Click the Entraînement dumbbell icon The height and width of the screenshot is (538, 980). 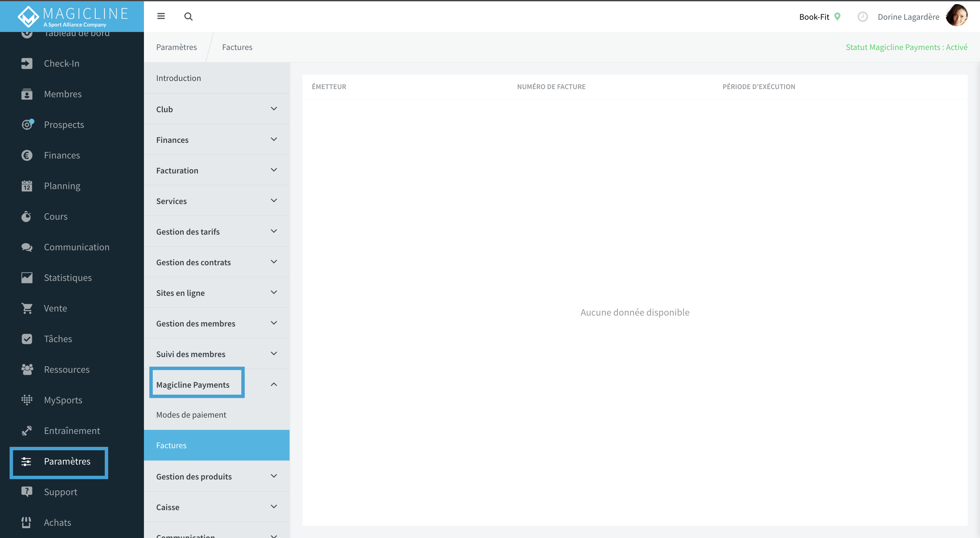pos(27,431)
